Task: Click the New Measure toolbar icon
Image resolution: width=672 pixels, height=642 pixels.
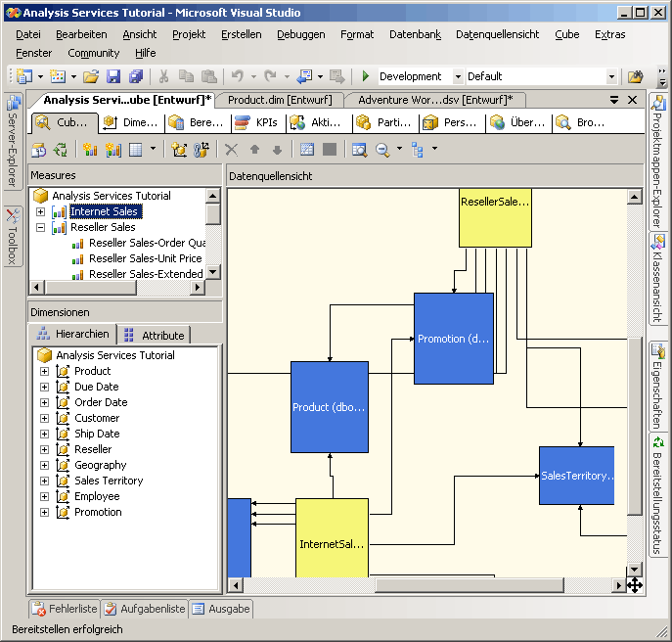Action: [90, 150]
